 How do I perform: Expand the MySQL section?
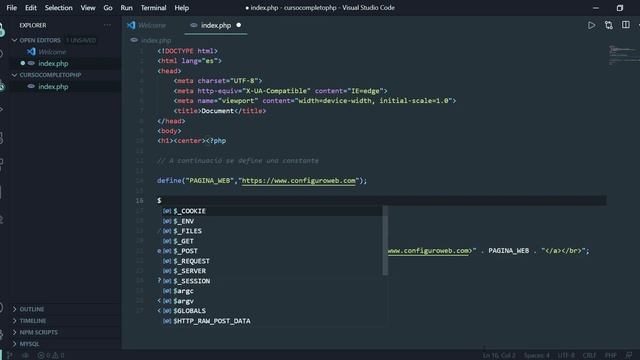click(15, 344)
